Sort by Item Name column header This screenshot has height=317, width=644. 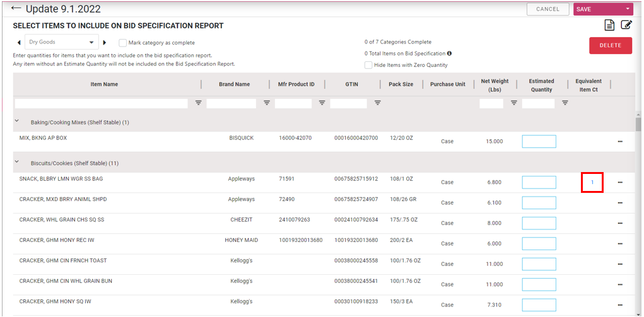pos(104,84)
